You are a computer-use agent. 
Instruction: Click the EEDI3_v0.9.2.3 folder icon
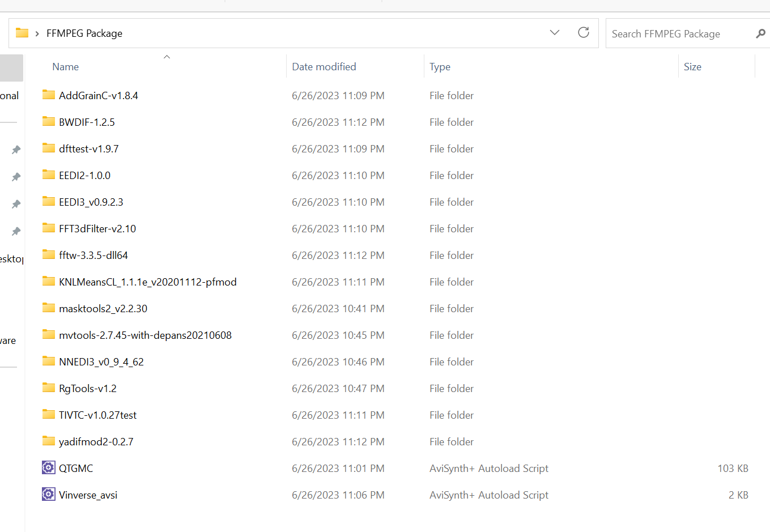point(49,201)
